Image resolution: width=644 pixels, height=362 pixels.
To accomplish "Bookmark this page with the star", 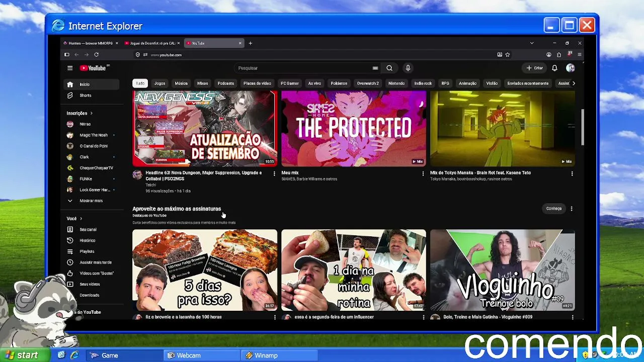I will click(x=508, y=55).
